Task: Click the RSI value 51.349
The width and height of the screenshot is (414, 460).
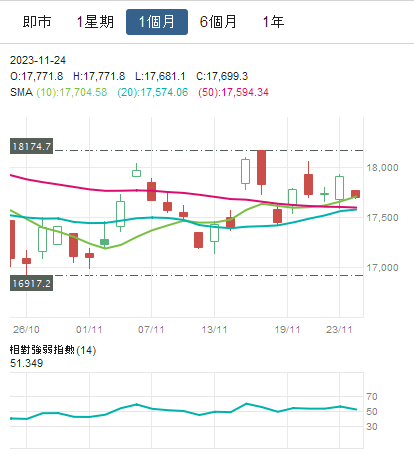Action: (27, 363)
